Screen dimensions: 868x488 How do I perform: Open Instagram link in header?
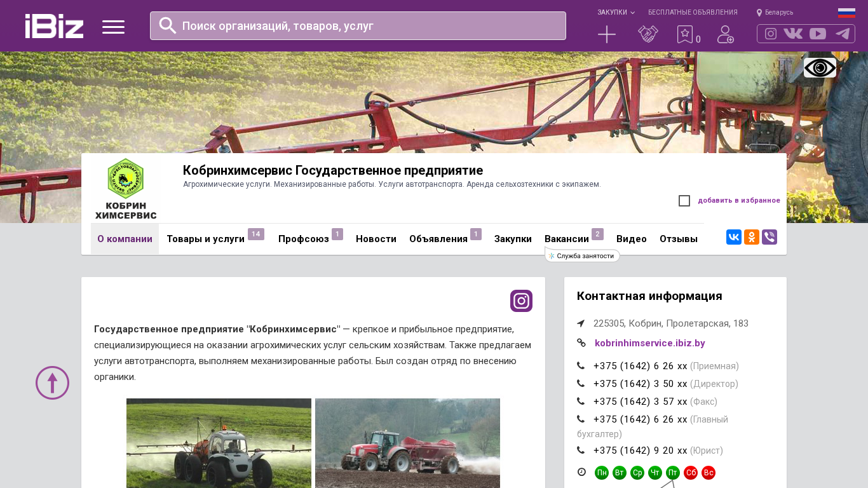pos(771,34)
